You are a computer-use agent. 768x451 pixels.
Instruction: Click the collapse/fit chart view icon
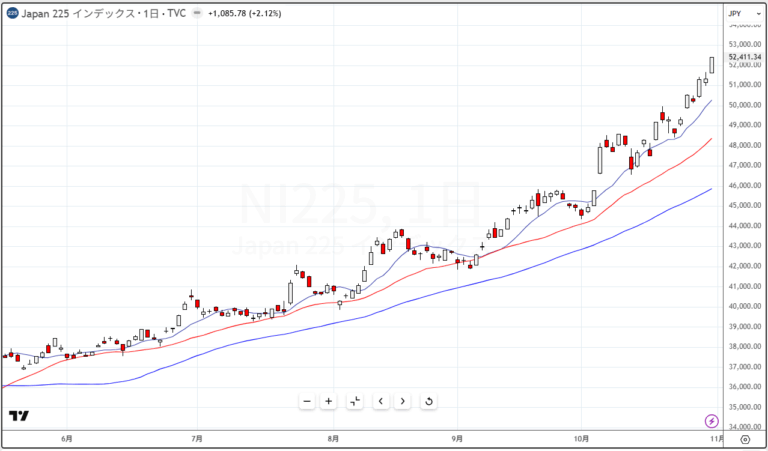[354, 402]
